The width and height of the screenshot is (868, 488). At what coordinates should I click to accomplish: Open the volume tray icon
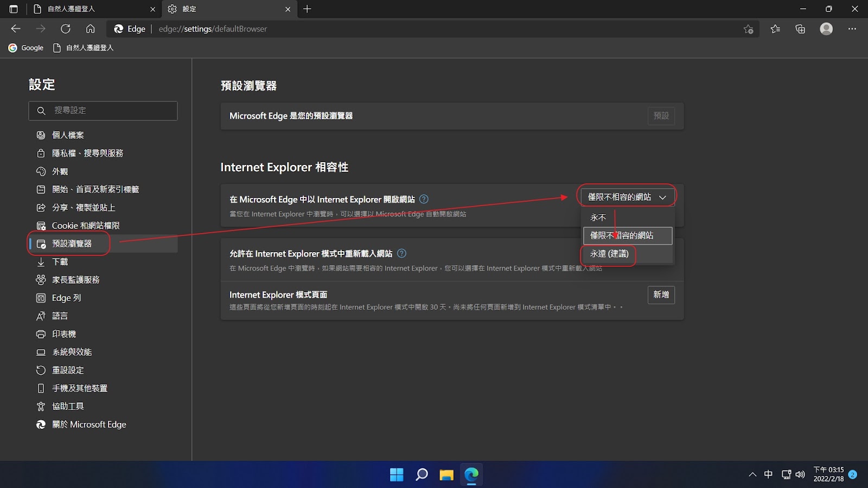pos(800,474)
